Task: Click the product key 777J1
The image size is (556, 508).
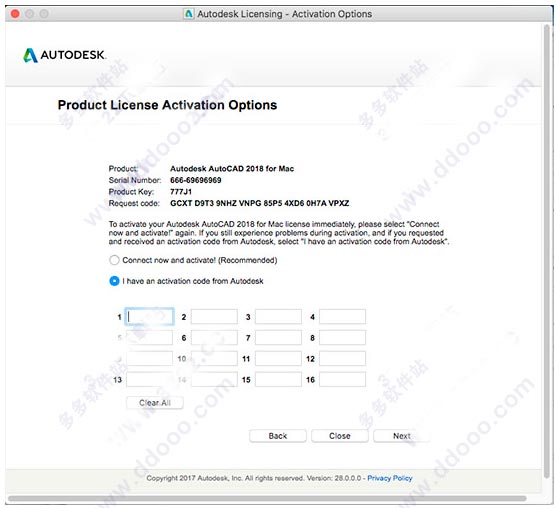Action: click(181, 192)
